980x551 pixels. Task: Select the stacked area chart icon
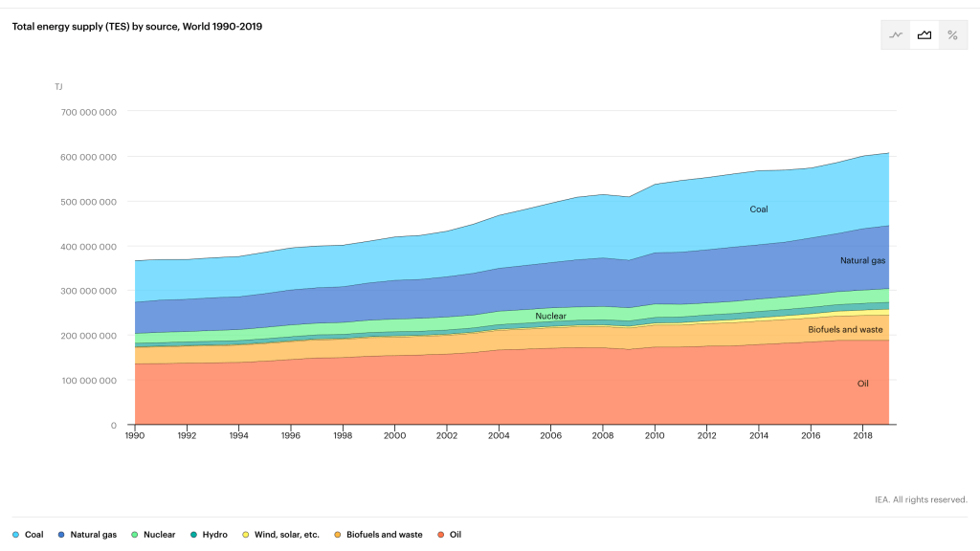[924, 34]
